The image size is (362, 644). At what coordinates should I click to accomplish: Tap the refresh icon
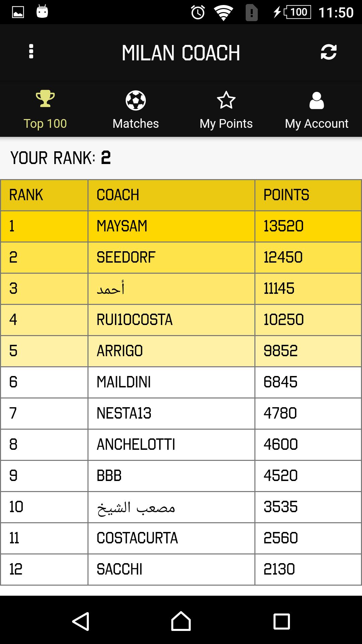[x=328, y=52]
